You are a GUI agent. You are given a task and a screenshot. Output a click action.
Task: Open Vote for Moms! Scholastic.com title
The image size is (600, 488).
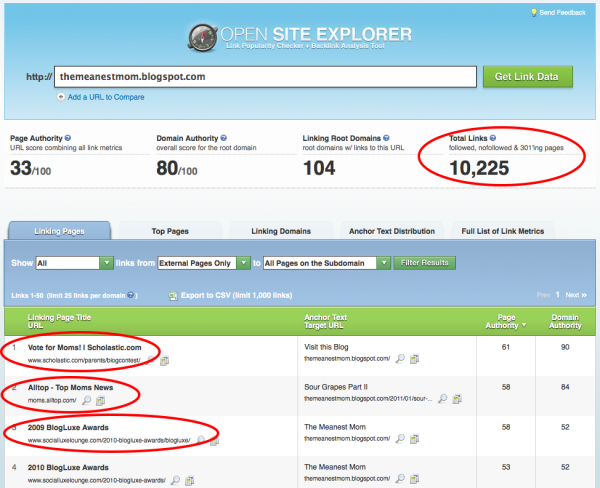click(x=85, y=348)
